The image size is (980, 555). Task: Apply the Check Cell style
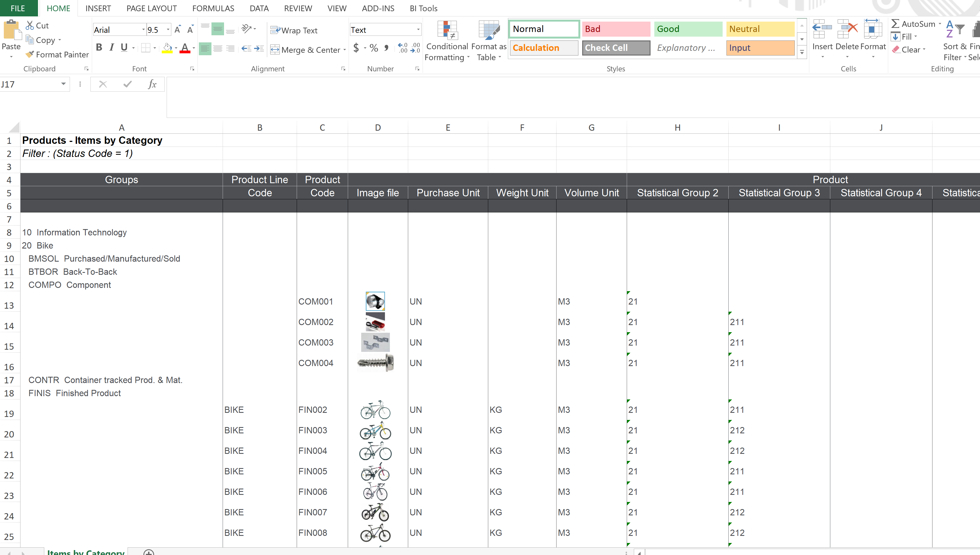click(x=616, y=48)
